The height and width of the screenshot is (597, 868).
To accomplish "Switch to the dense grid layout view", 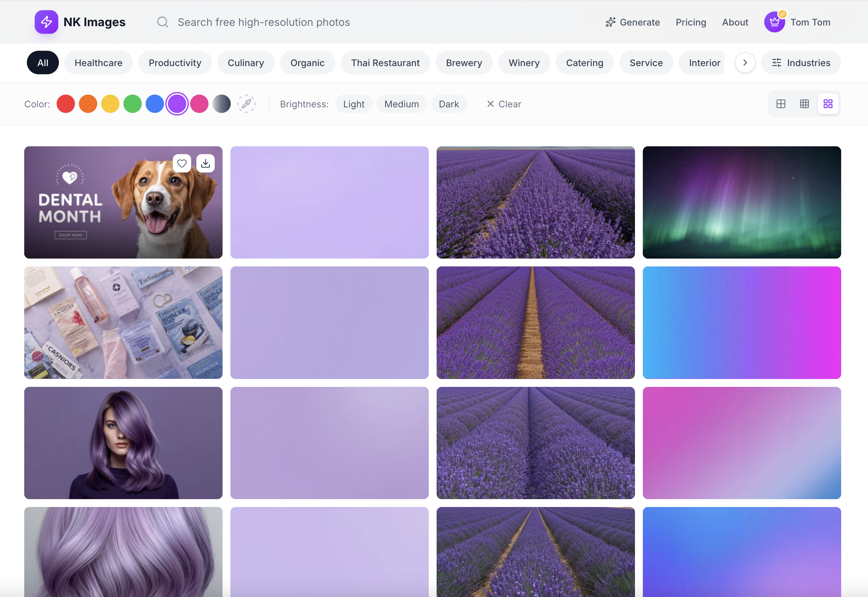I will [x=805, y=104].
